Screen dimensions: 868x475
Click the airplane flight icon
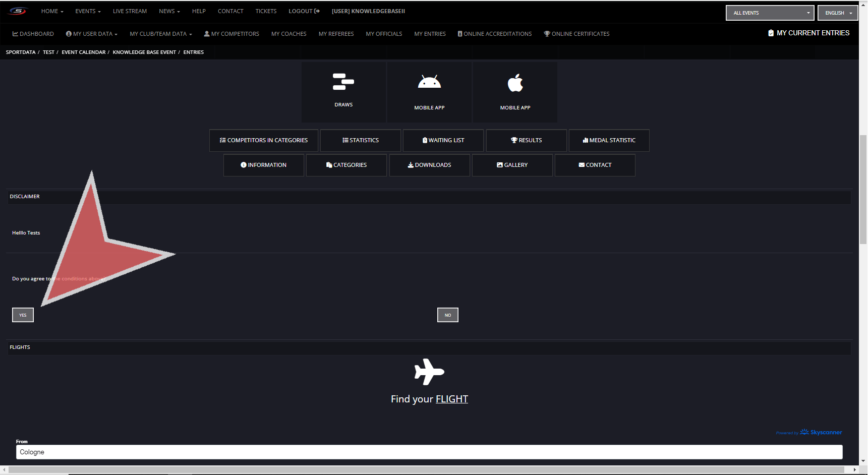pos(429,372)
